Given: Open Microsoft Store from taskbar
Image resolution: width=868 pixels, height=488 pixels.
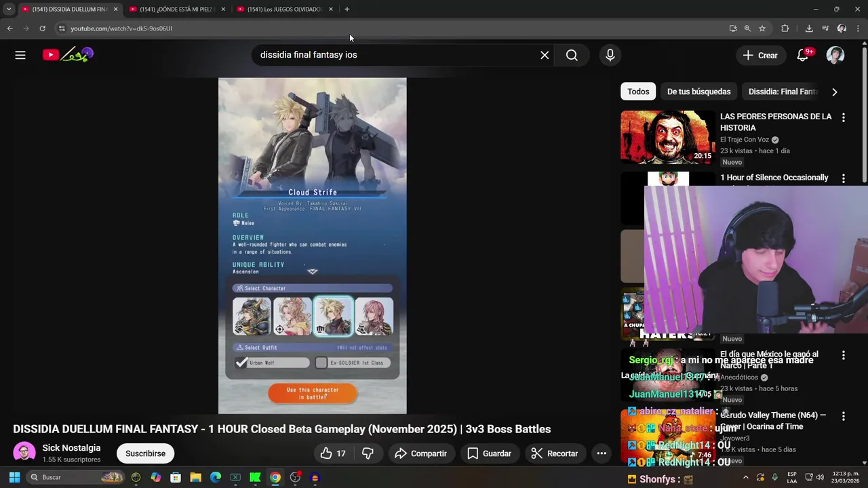Looking at the screenshot, I should [x=176, y=477].
